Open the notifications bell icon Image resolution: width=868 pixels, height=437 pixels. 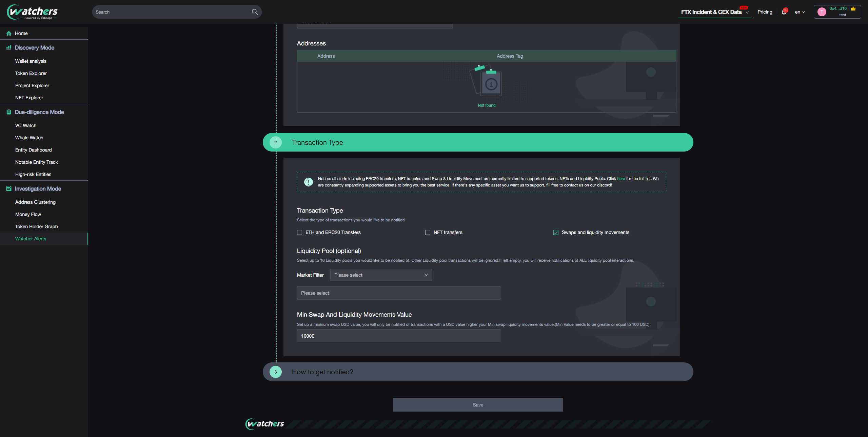coord(784,12)
